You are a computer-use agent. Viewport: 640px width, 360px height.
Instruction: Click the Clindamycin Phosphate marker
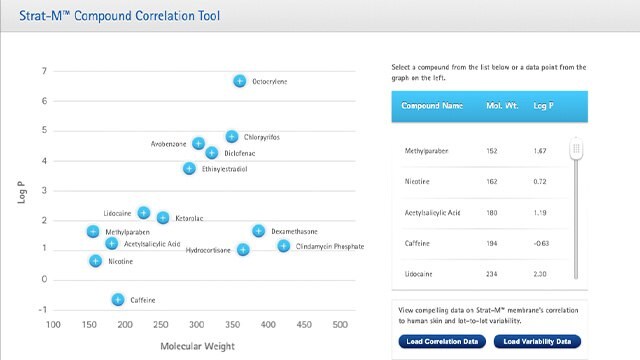pyautogui.click(x=284, y=246)
